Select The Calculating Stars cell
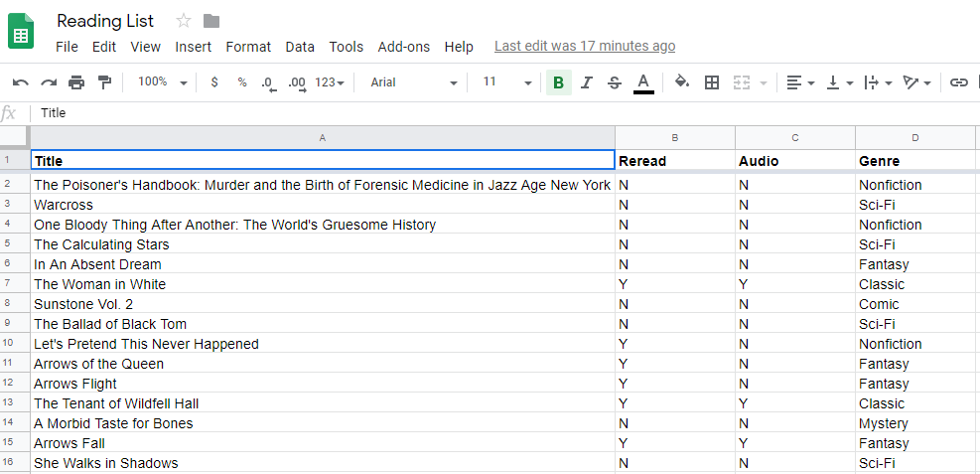 click(x=323, y=244)
